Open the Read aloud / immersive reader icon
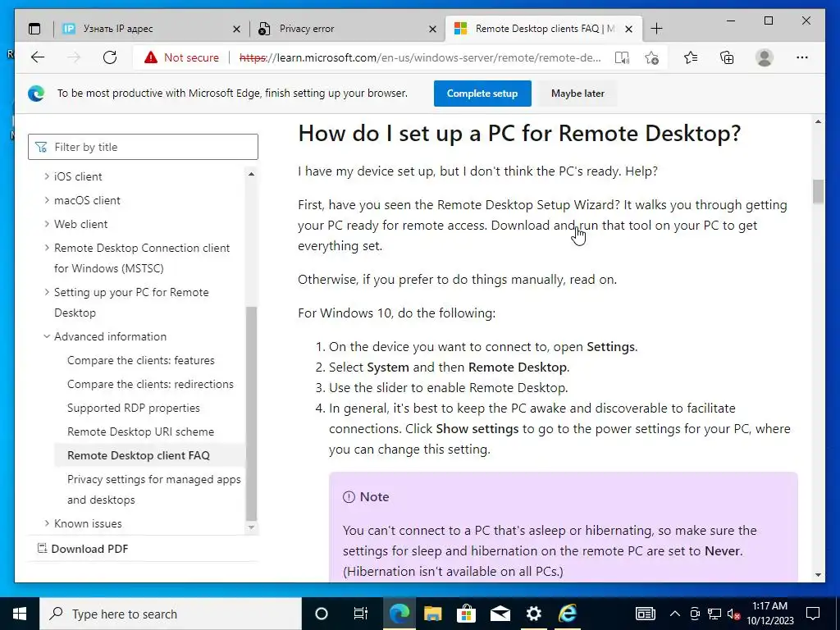This screenshot has height=630, width=840. 622,57
